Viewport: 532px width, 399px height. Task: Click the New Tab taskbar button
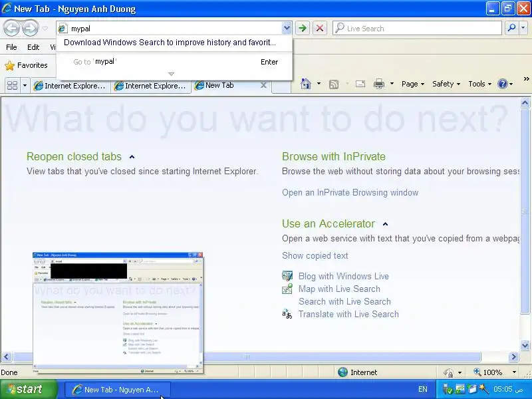pos(117,390)
